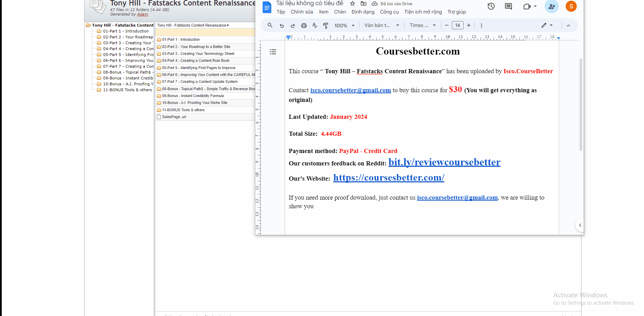644x316 pixels.
Task: Open version history clock icon
Action: pyautogui.click(x=491, y=6)
